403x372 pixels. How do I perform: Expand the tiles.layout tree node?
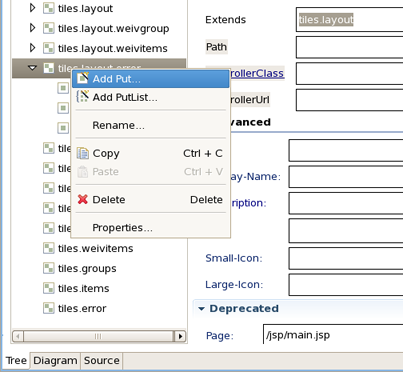32,8
